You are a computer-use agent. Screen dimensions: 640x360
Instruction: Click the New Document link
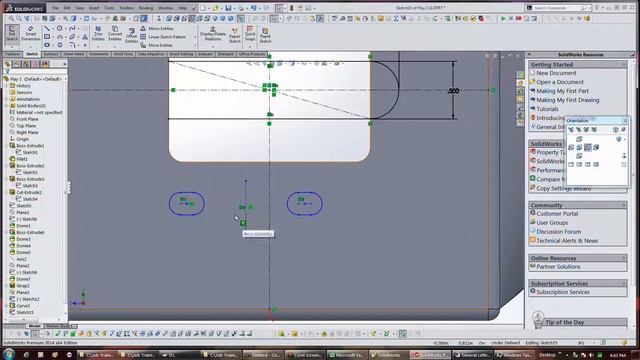[556, 73]
